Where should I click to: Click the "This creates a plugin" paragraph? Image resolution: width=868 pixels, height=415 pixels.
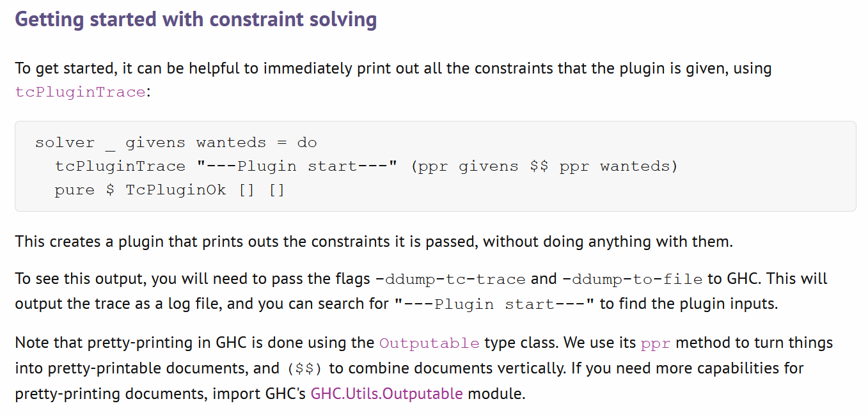(374, 242)
